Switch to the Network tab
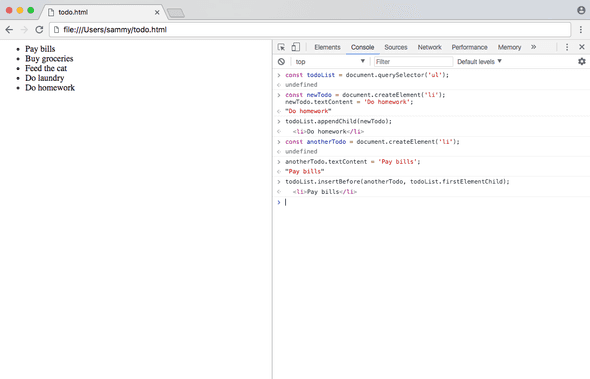This screenshot has height=379, width=590. (x=429, y=47)
